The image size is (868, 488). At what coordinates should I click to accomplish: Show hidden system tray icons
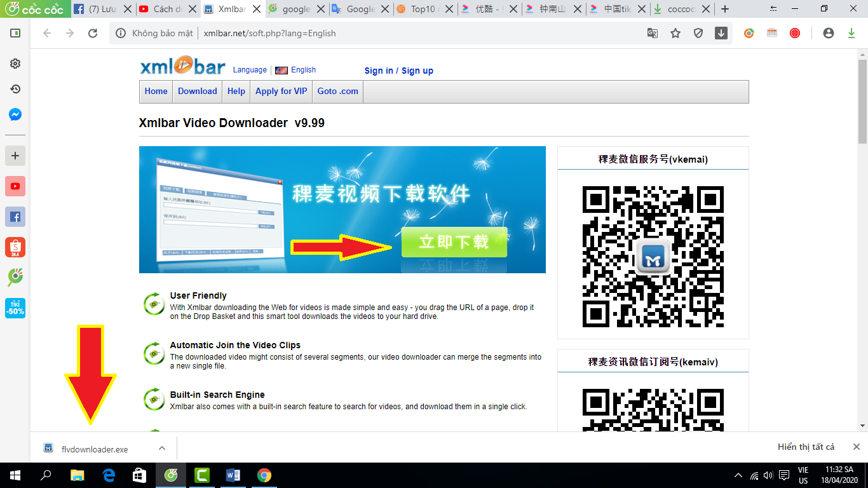[738, 475]
